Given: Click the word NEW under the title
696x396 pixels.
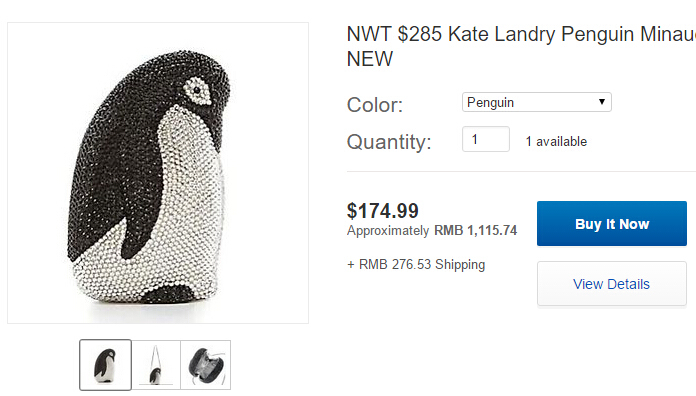Looking at the screenshot, I should click(370, 59).
